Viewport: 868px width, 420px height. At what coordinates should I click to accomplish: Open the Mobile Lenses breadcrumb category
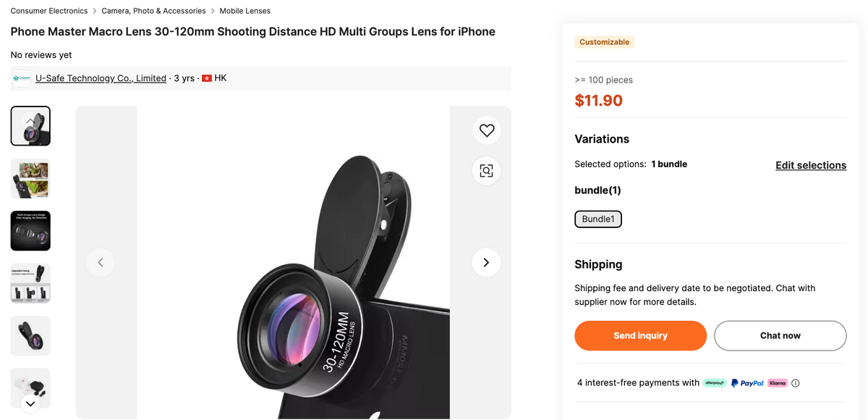coord(244,10)
